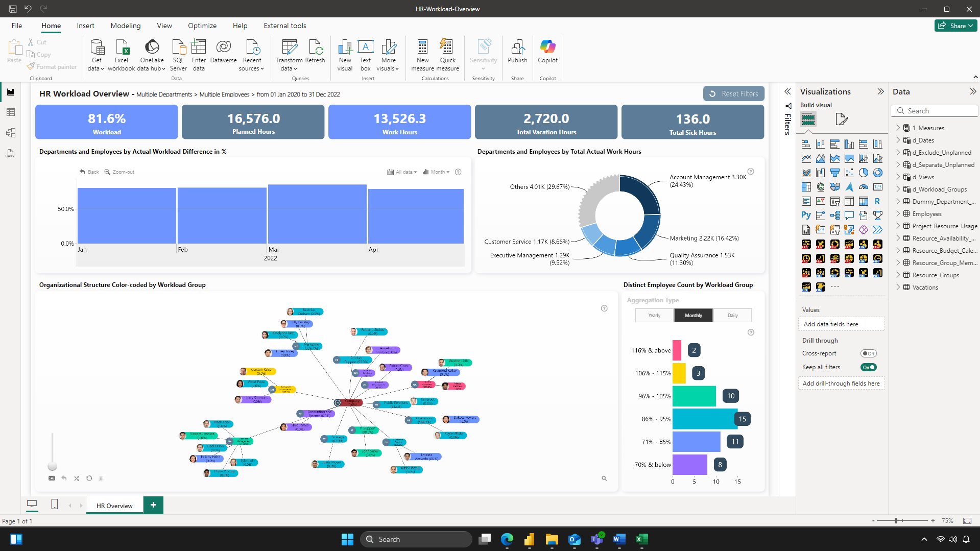980x551 pixels.
Task: Select the Python visual icon
Action: pyautogui.click(x=806, y=215)
